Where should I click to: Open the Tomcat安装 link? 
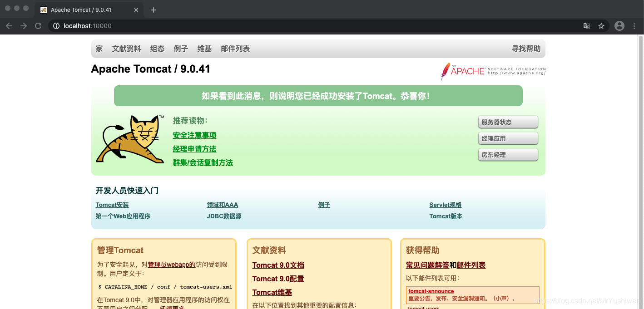tap(112, 205)
